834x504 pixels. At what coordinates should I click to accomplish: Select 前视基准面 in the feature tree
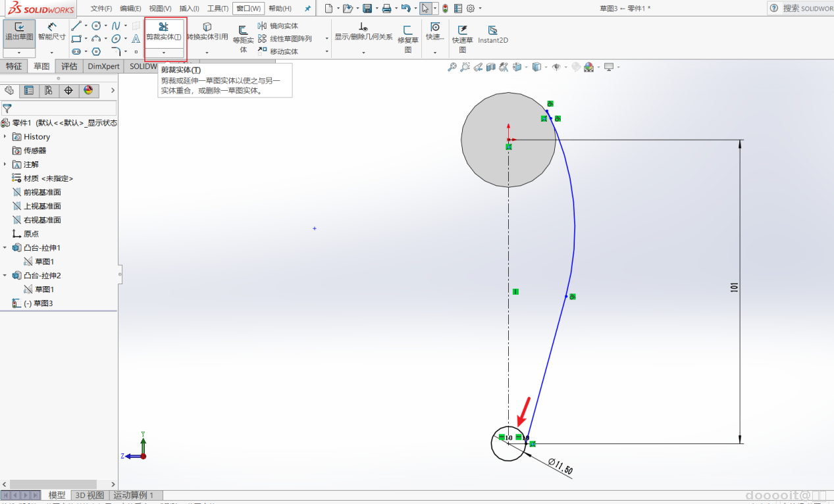click(x=42, y=192)
